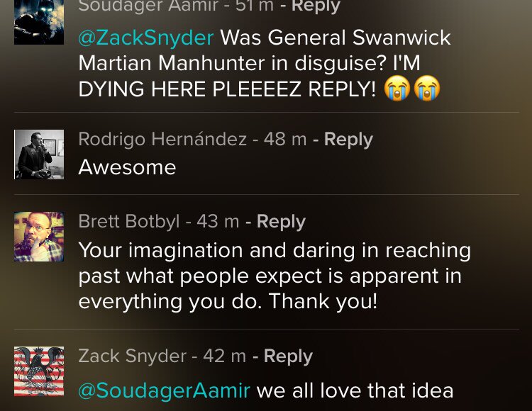The height and width of the screenshot is (411, 532).
Task: Reply to Soudager Aamir's comment
Action: tap(311, 6)
